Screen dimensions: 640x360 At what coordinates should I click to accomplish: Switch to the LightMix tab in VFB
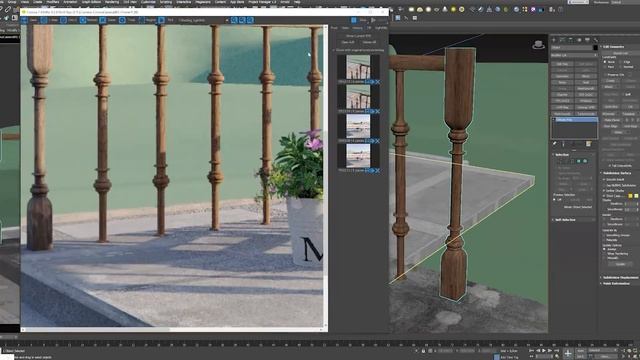(381, 28)
